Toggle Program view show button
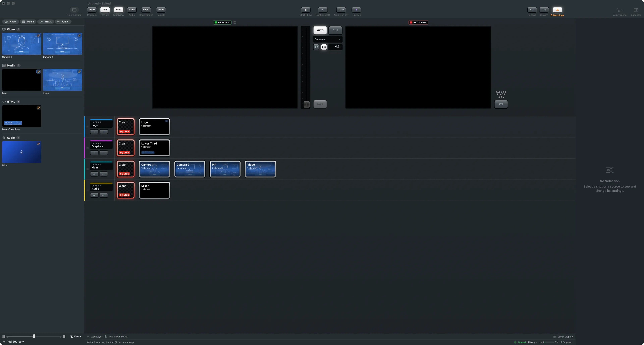Image resolution: width=644 pixels, height=345 pixels. pyautogui.click(x=92, y=10)
